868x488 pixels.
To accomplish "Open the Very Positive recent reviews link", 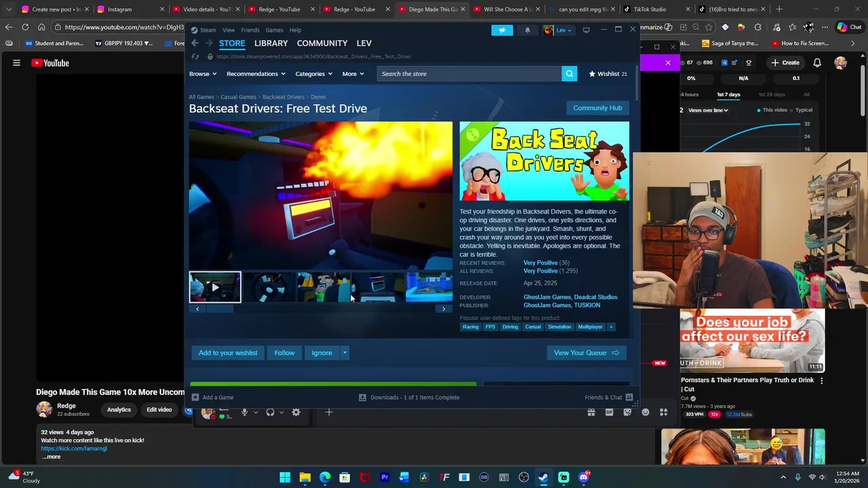I will pyautogui.click(x=540, y=263).
